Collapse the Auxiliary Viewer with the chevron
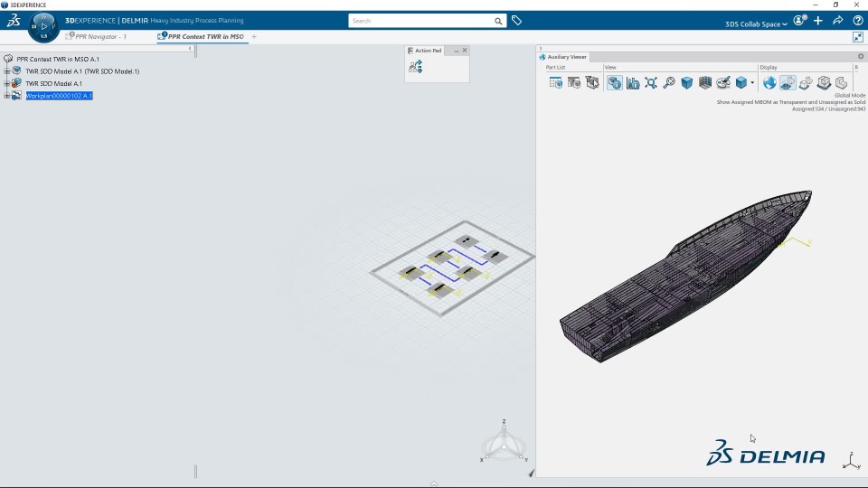 coord(541,49)
